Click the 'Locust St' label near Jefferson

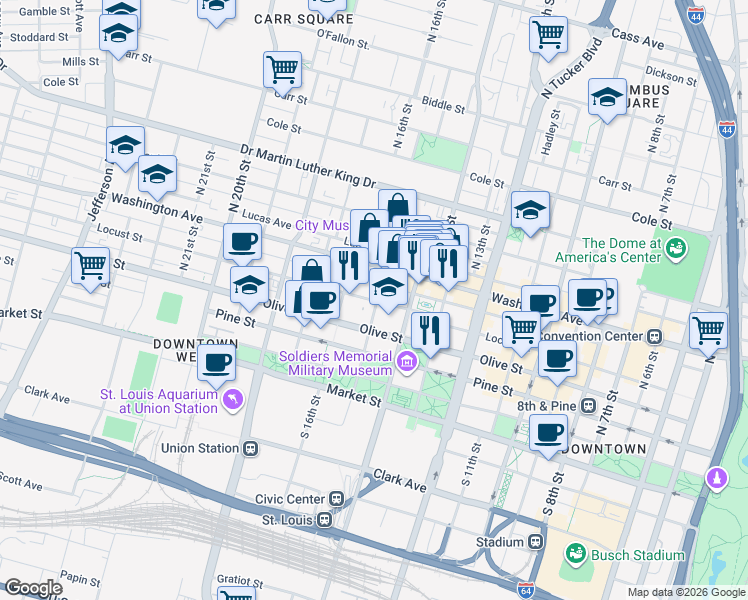click(120, 232)
